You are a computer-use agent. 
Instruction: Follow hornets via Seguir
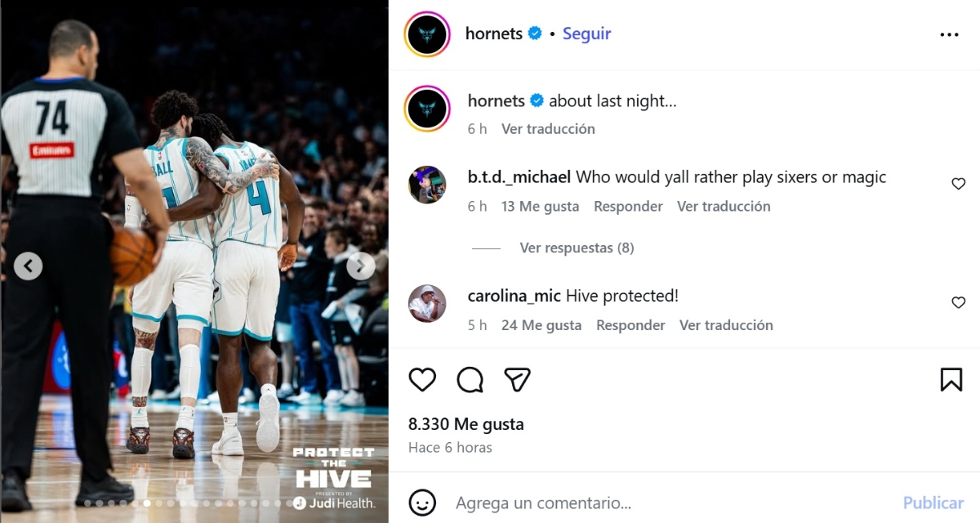coord(586,34)
